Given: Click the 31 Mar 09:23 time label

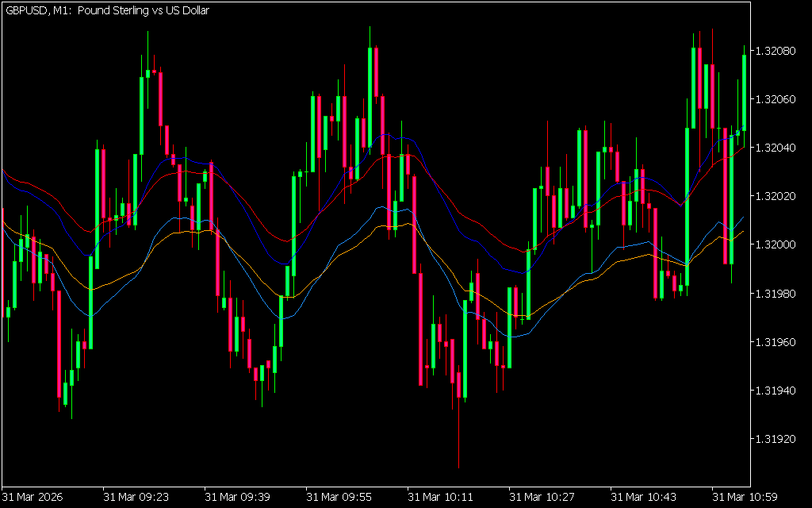Looking at the screenshot, I should (x=136, y=497).
